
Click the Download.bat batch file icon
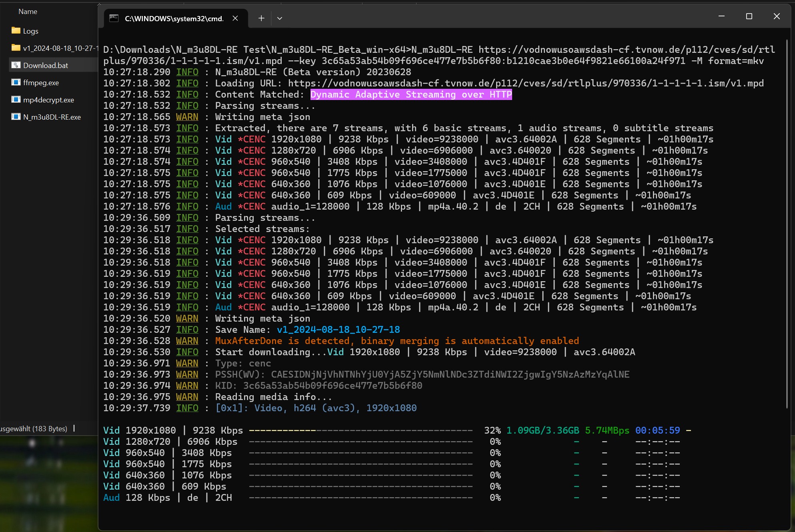(x=16, y=65)
